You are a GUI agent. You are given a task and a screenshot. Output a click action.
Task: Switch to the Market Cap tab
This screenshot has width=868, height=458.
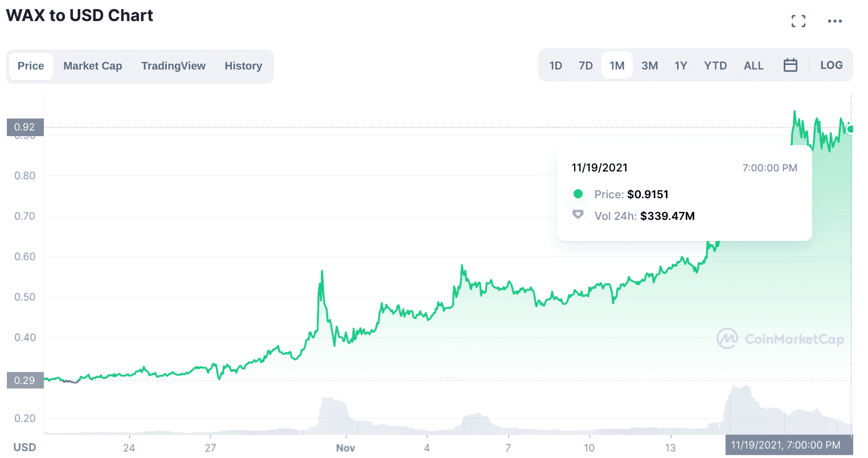pos(93,66)
